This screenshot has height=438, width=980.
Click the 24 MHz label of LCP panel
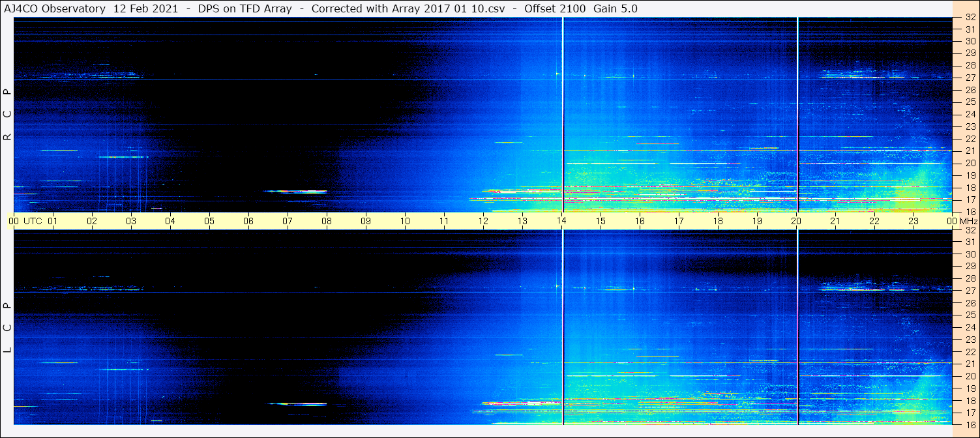[x=970, y=327]
